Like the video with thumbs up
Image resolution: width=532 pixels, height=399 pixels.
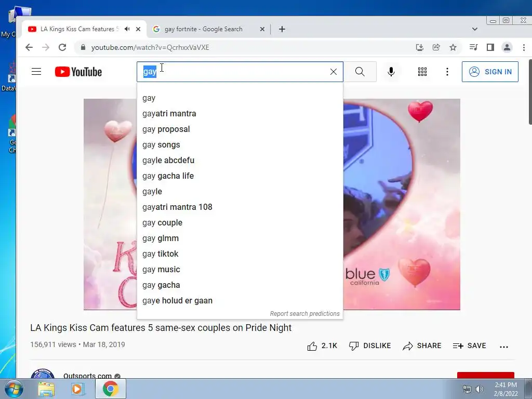[322, 345]
